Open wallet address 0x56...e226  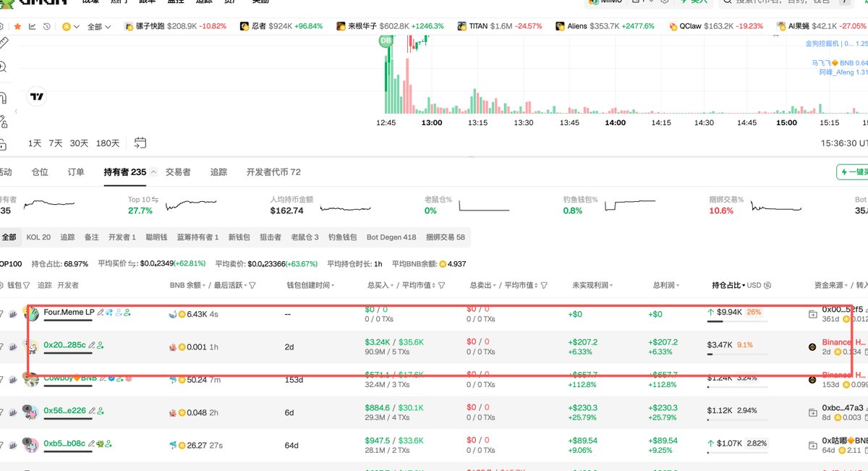[64, 410]
